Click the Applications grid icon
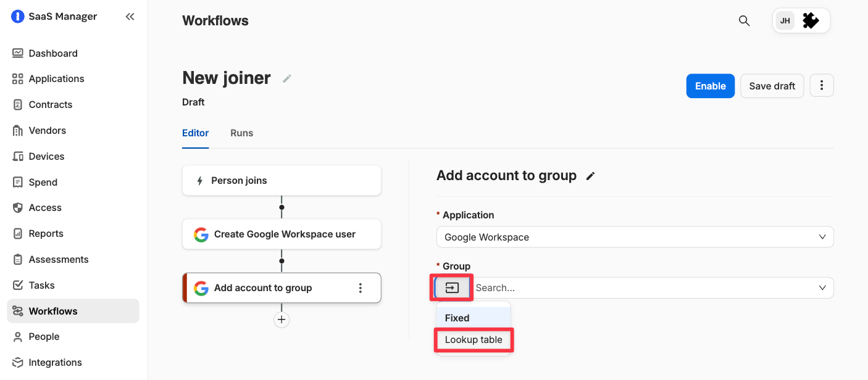The height and width of the screenshot is (380, 868). (18, 78)
